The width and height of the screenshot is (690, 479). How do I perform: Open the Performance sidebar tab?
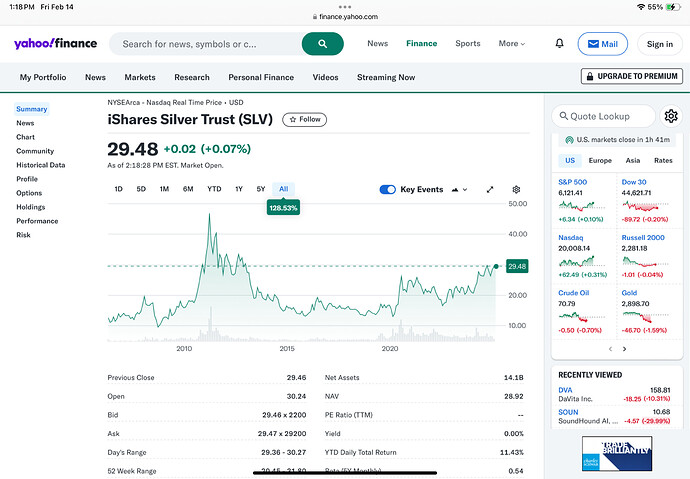click(37, 221)
